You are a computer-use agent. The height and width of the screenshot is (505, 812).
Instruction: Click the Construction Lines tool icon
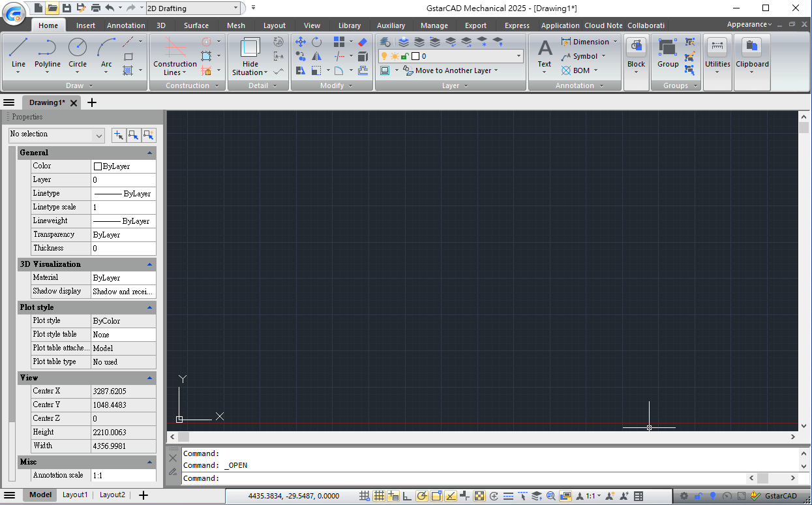[175, 48]
